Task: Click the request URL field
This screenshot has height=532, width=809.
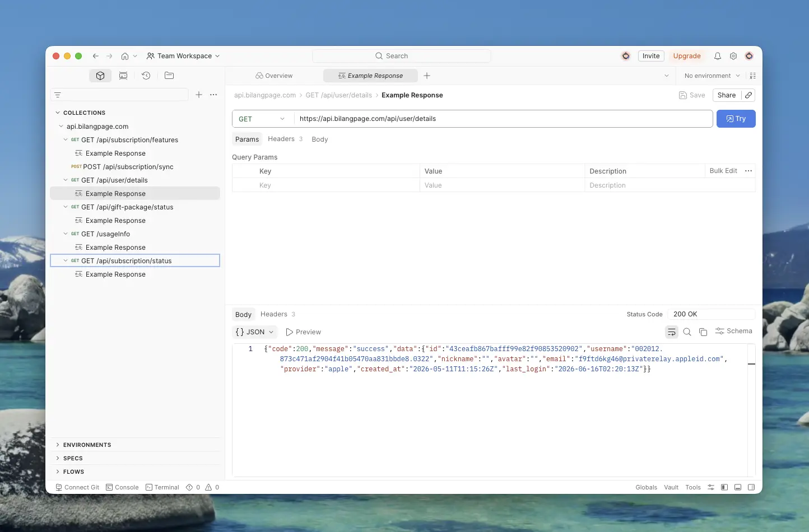Action: (x=503, y=119)
